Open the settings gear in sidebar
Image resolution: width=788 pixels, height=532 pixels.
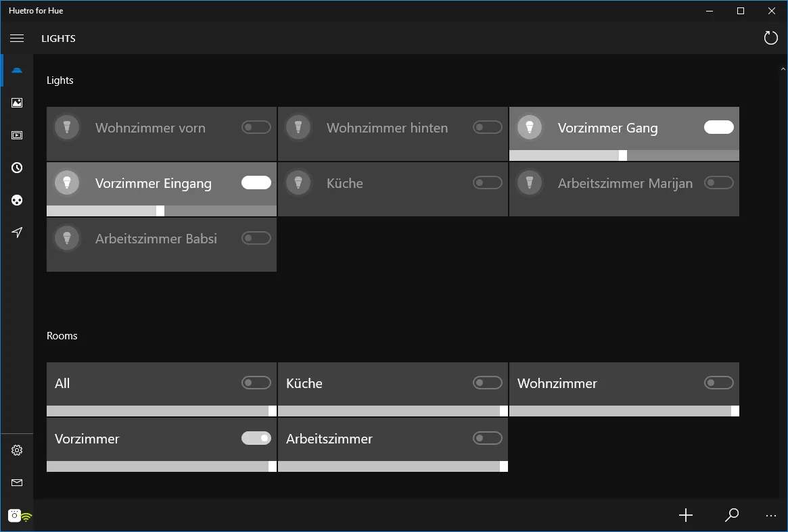(x=17, y=450)
